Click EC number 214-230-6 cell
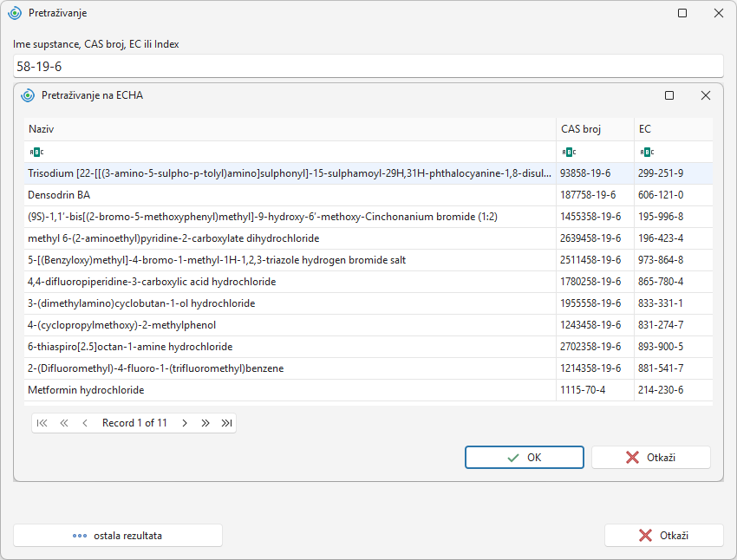737x560 pixels. pyautogui.click(x=674, y=389)
